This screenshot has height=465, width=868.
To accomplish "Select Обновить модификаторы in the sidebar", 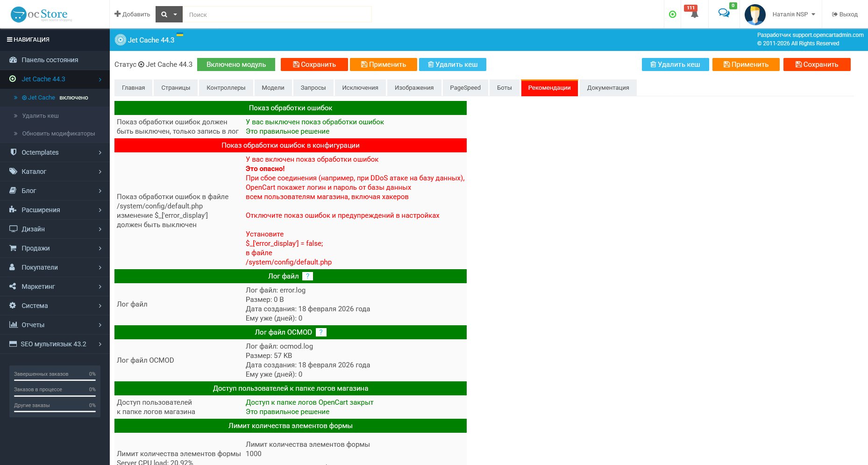I will point(58,134).
